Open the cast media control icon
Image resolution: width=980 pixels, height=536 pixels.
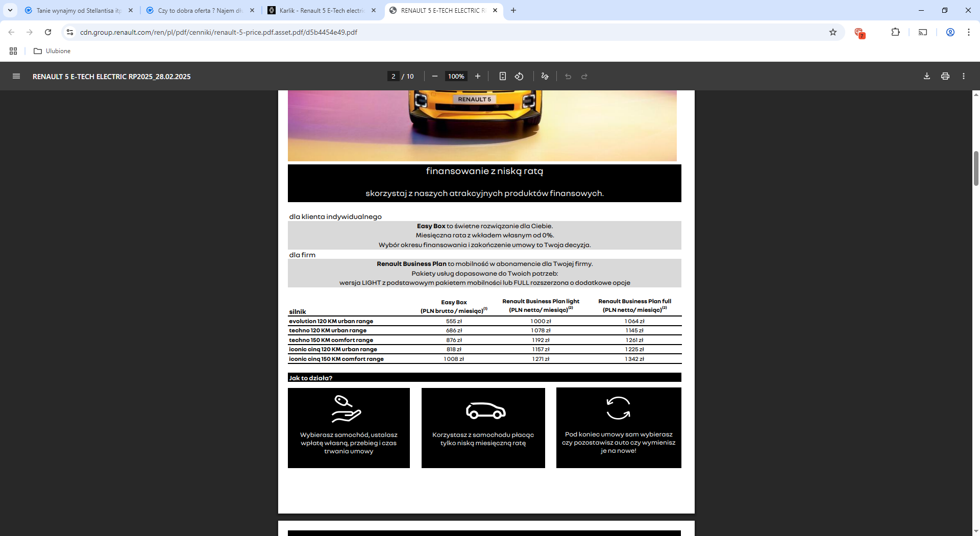pyautogui.click(x=923, y=32)
